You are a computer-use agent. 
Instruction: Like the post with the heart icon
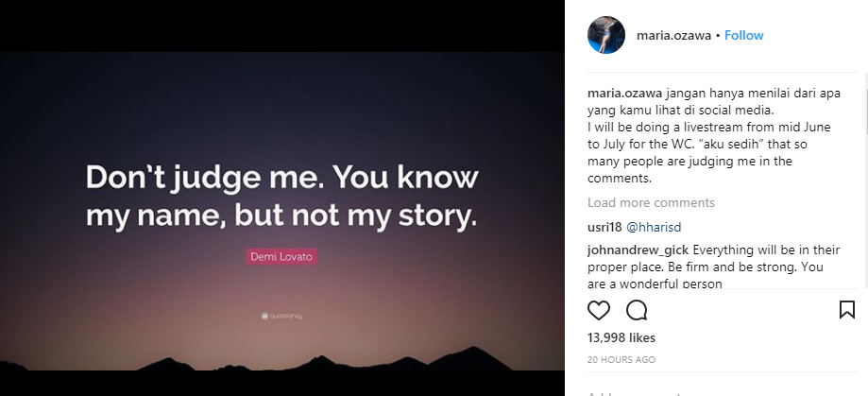(x=599, y=310)
